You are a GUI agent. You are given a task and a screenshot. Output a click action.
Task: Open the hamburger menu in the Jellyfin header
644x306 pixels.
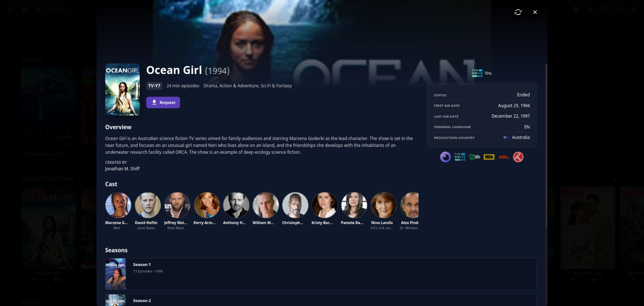tap(39, 9)
